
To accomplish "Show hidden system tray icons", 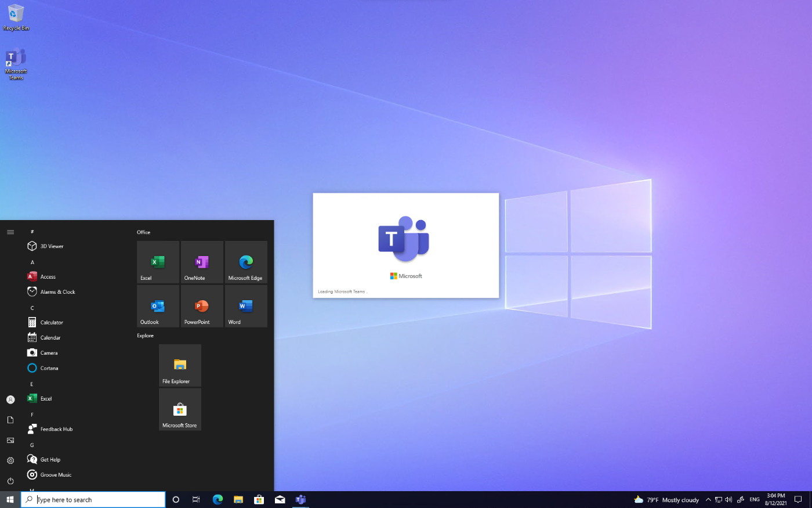I will pos(708,499).
